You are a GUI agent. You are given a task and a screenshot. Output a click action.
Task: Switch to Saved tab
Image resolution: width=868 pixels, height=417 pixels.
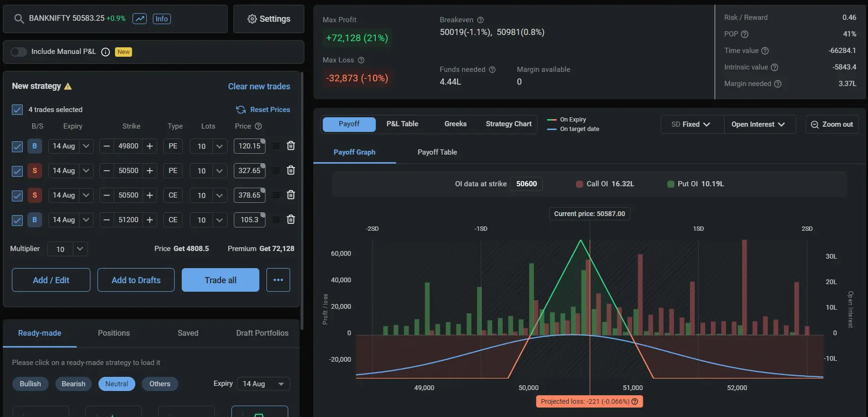coord(188,333)
